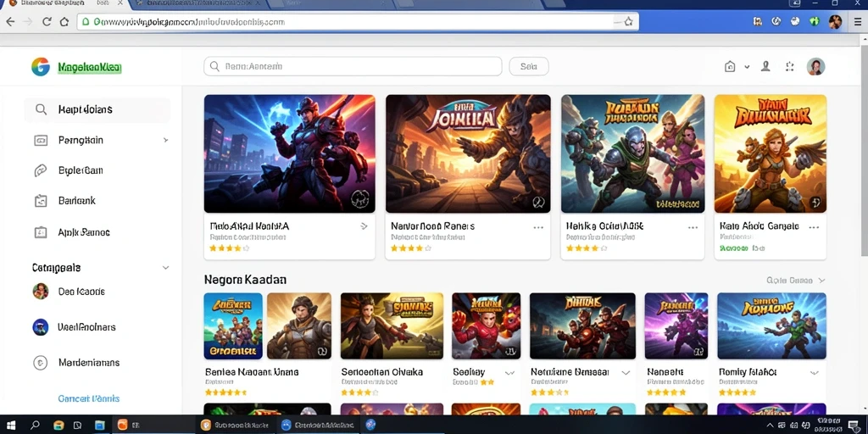Viewport: 868px width, 434px height.
Task: Click the browser back arrow
Action: pos(10,22)
